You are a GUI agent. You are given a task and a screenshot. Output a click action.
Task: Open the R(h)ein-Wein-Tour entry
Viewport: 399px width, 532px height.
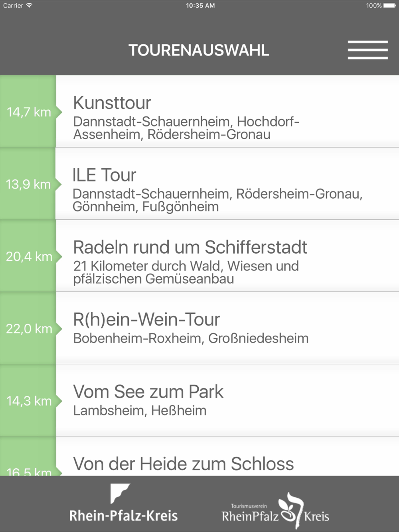[227, 328]
